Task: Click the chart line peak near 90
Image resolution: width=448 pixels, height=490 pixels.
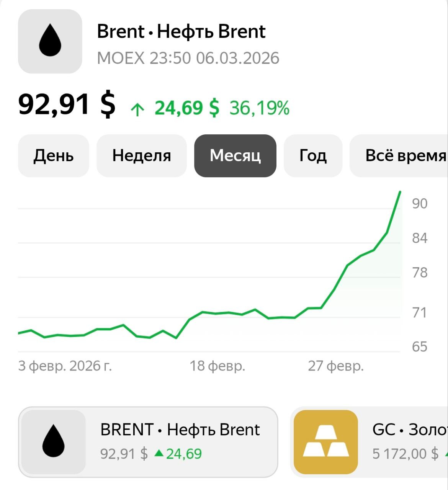Action: [400, 192]
